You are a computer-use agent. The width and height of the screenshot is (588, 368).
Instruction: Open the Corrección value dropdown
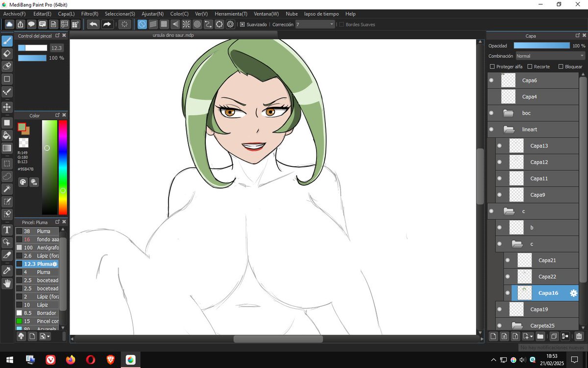click(332, 24)
